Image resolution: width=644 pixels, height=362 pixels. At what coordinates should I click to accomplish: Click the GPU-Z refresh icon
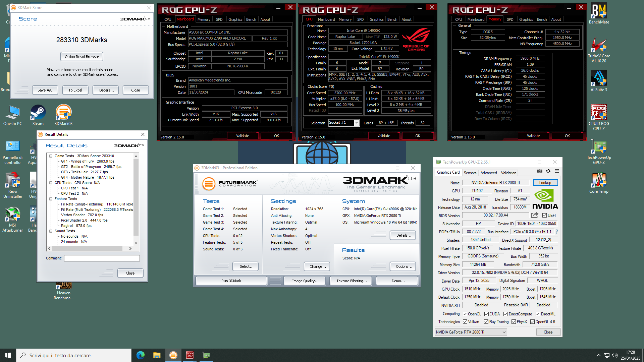(x=548, y=171)
